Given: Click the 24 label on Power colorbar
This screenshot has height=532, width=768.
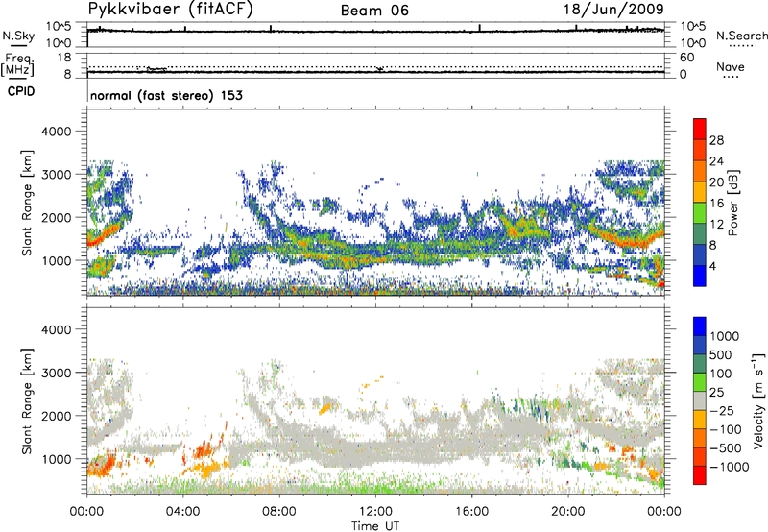Looking at the screenshot, I should click(716, 161).
